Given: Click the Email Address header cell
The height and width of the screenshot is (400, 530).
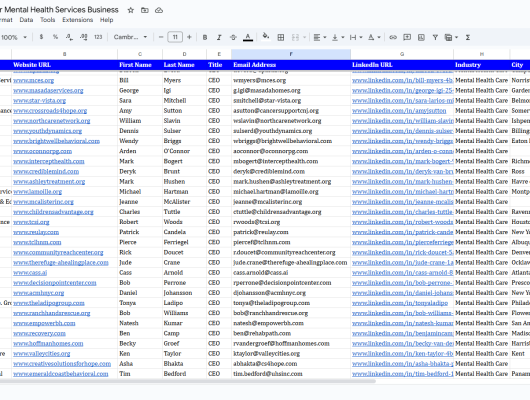Looking at the screenshot, I should (291, 65).
